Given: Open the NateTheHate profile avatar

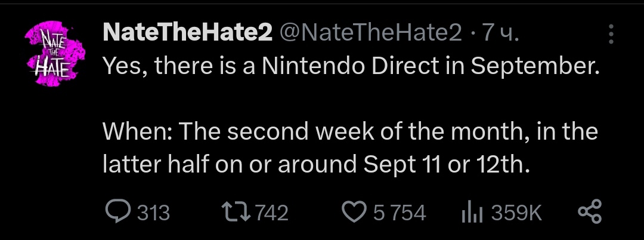Looking at the screenshot, I should pyautogui.click(x=54, y=50).
